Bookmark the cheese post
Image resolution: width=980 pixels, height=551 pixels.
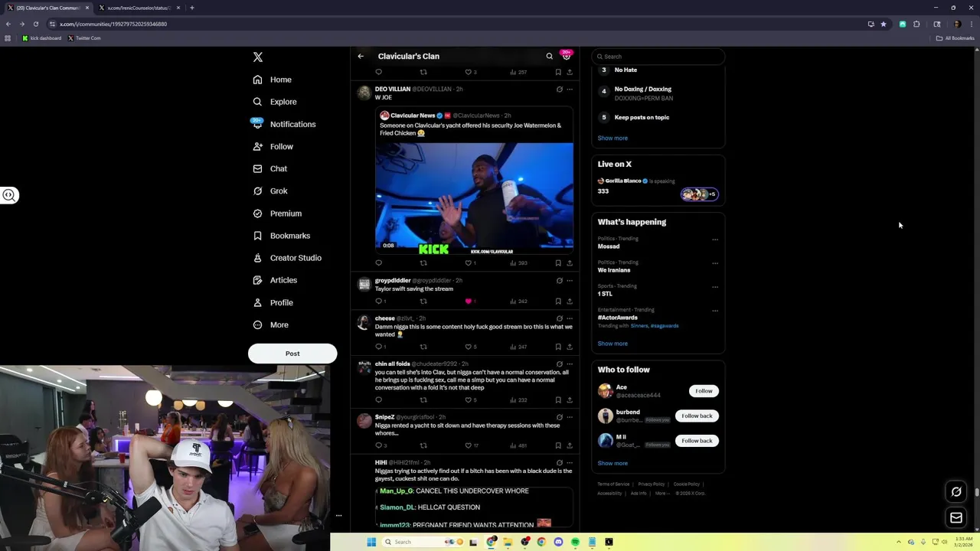pyautogui.click(x=558, y=347)
